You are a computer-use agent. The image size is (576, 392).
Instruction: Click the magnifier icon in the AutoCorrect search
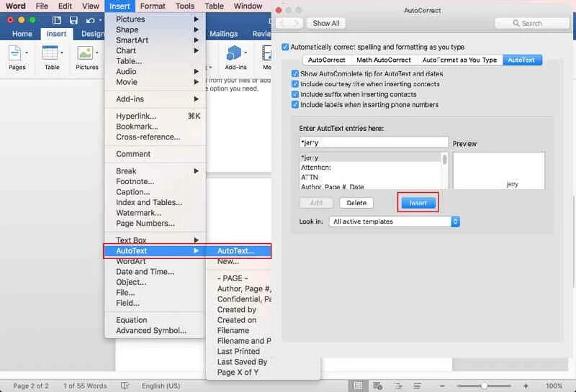(x=516, y=23)
